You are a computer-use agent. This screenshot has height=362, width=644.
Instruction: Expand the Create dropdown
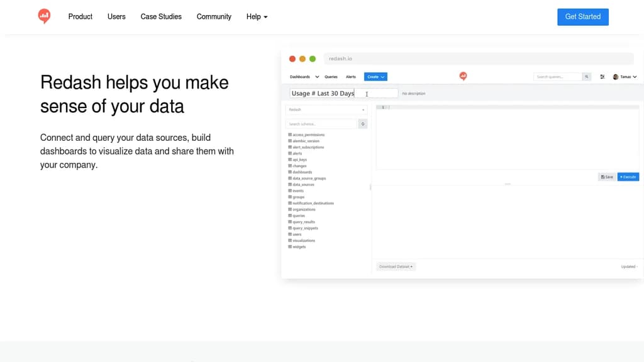pyautogui.click(x=375, y=77)
